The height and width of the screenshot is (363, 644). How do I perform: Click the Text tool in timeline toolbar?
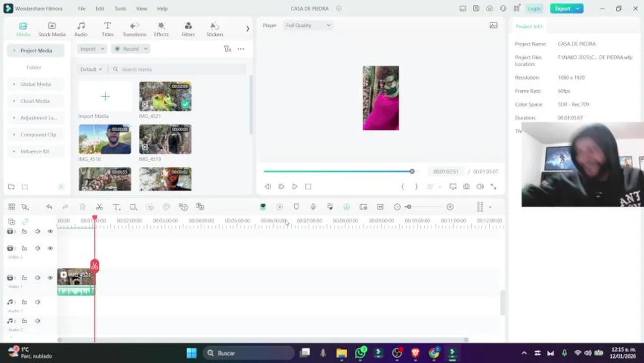(x=116, y=207)
